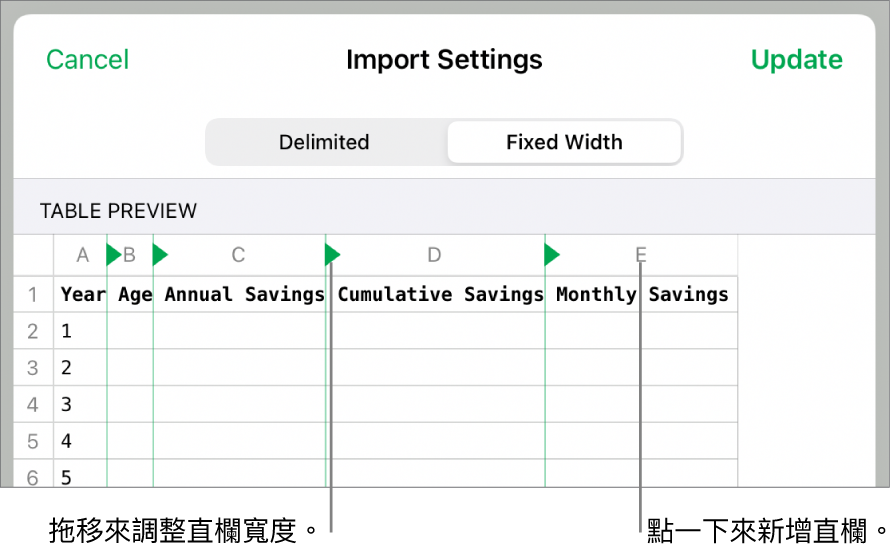
Task: Switch to the Delimited tab
Action: pyautogui.click(x=324, y=142)
